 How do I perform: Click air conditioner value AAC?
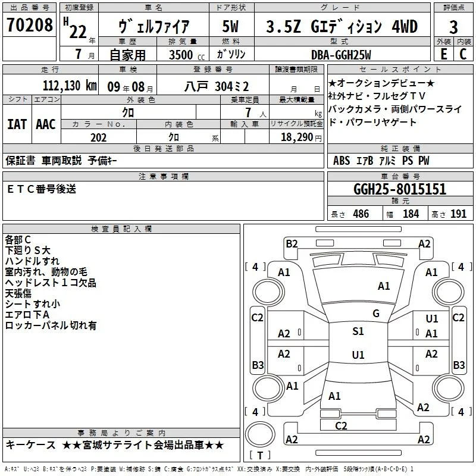click(46, 124)
